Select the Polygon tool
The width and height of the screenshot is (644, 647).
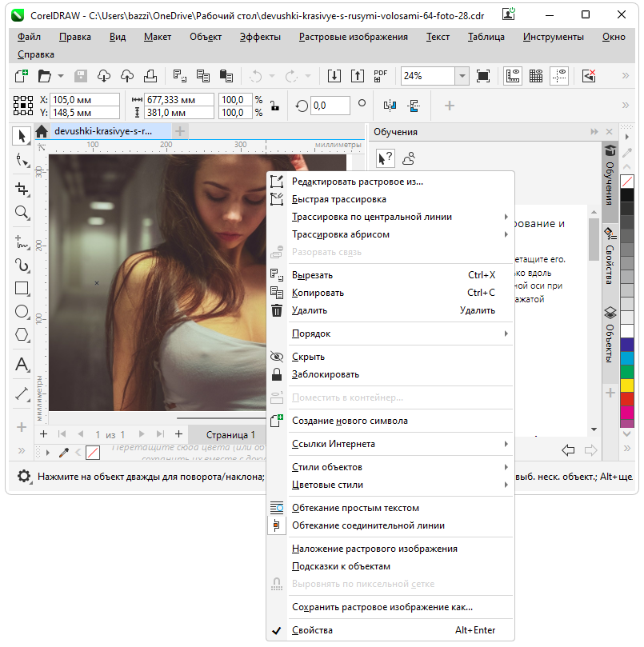[22, 334]
